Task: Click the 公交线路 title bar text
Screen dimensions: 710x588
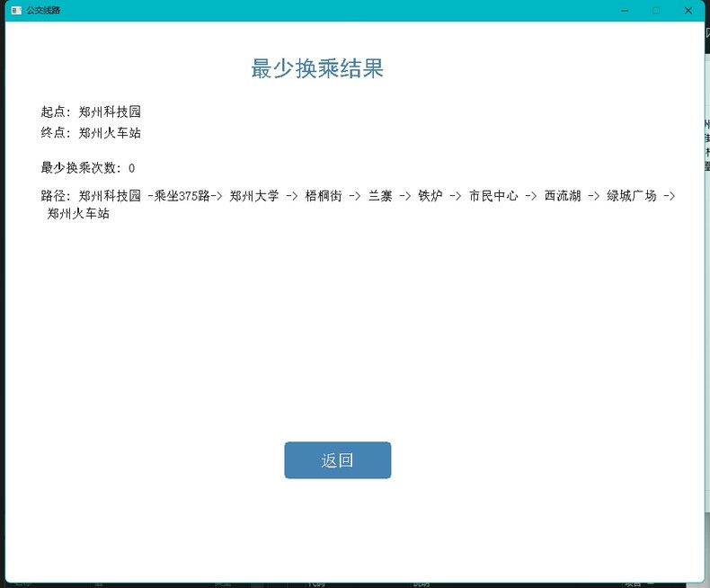Action: (x=43, y=11)
